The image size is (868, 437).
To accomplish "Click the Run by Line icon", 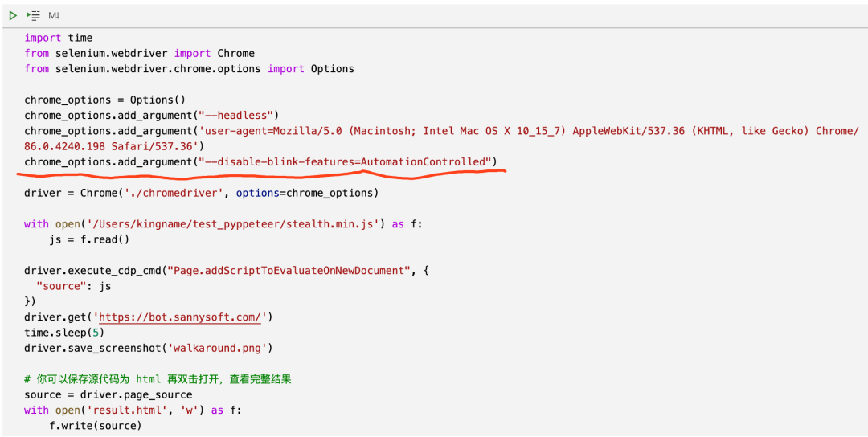I will pyautogui.click(x=33, y=15).
